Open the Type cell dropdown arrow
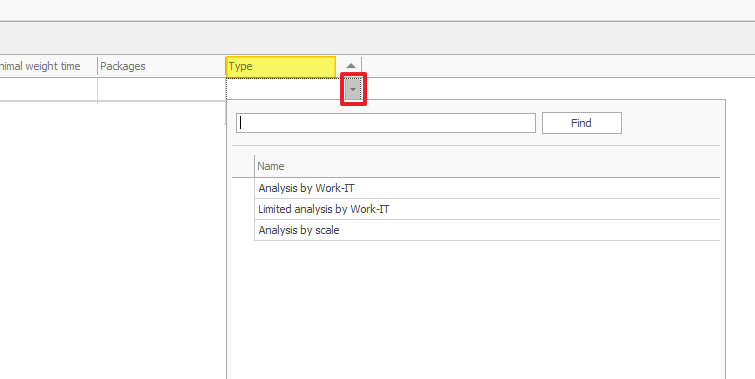This screenshot has height=379, width=755. [353, 89]
